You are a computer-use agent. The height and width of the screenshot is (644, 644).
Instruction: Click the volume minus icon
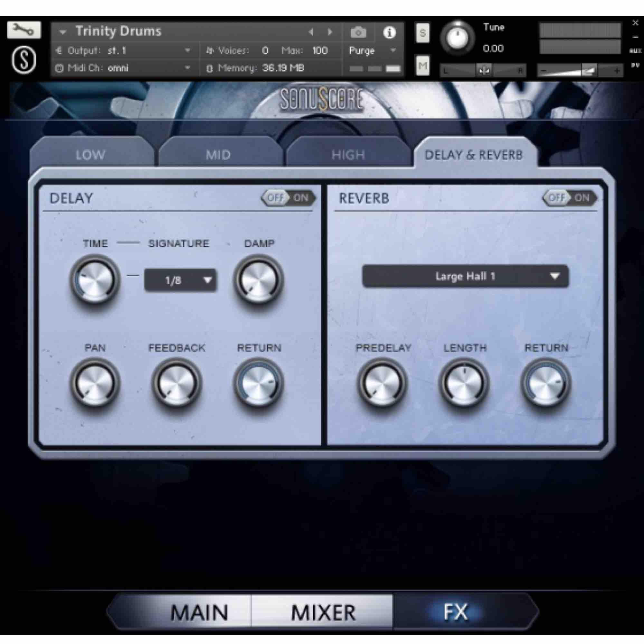(x=543, y=71)
